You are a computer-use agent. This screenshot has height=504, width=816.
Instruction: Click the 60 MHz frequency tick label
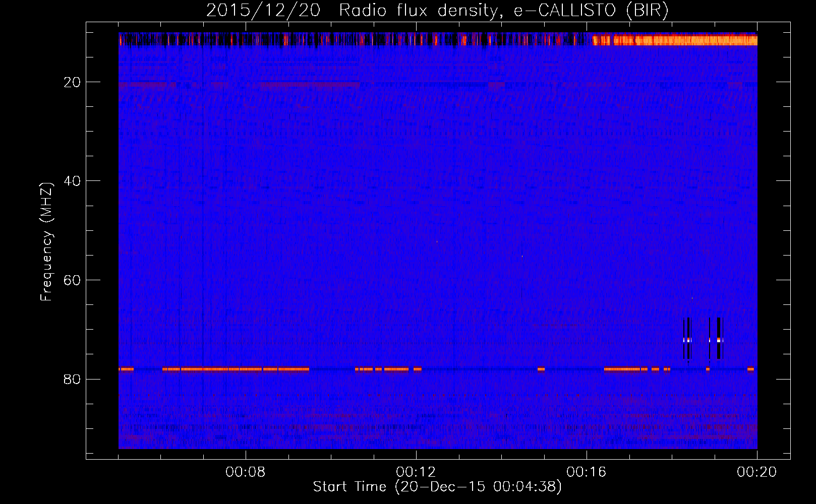pyautogui.click(x=72, y=280)
